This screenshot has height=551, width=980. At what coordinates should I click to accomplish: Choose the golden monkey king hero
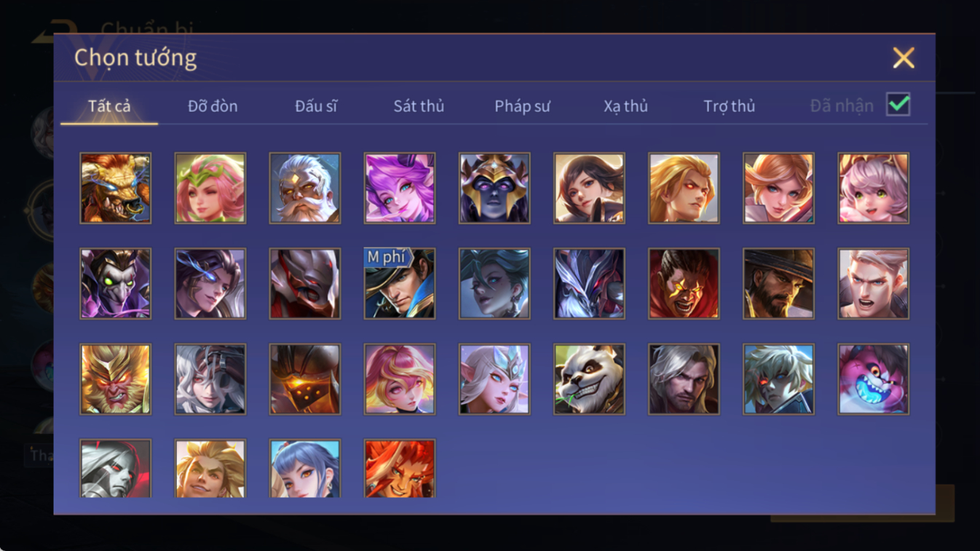(x=116, y=379)
